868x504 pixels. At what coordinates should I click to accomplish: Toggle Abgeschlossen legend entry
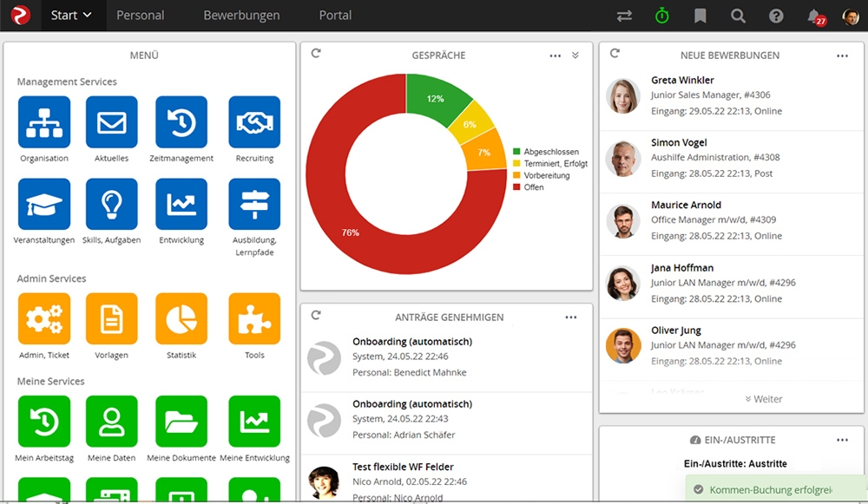(x=546, y=152)
